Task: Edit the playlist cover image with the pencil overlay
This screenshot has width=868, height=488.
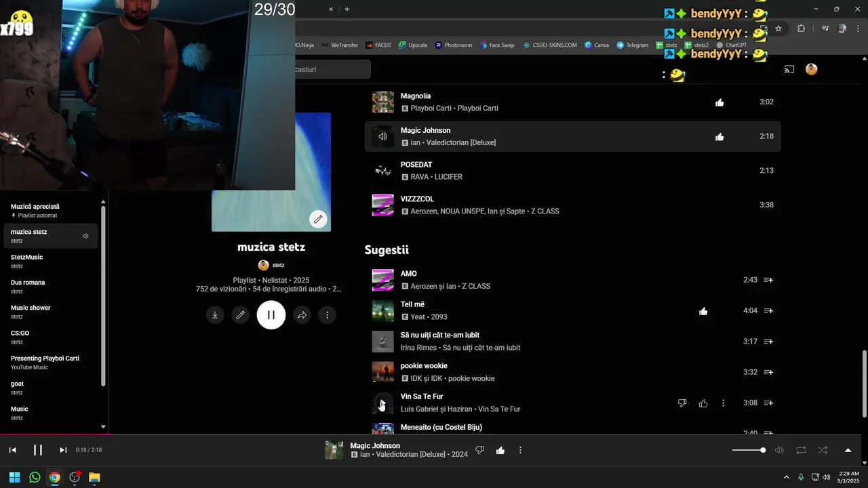Action: click(x=318, y=219)
